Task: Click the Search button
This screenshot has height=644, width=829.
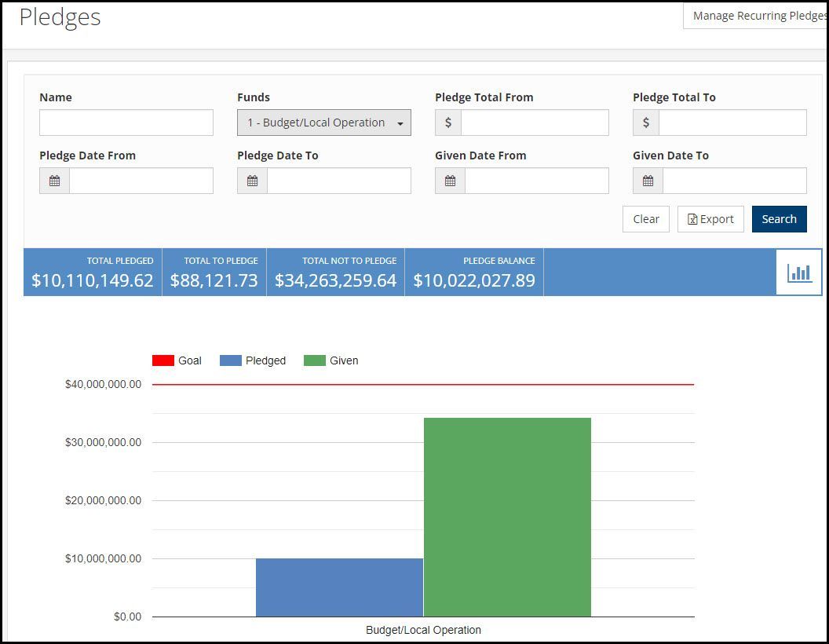Action: 779,219
